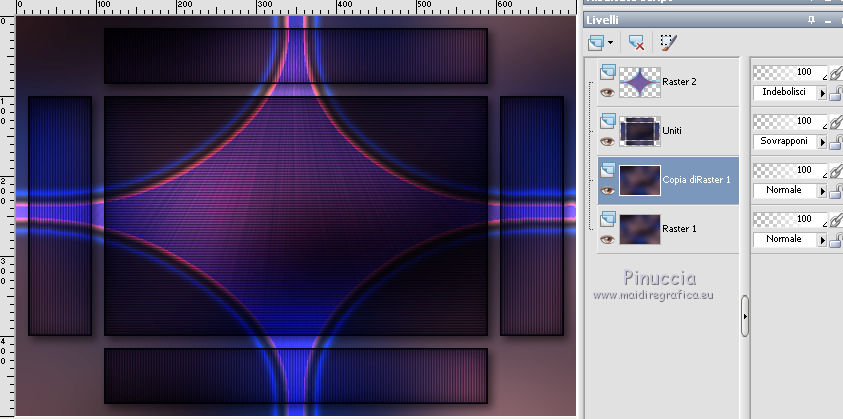Select the Raster 2 layer thumbnail
Image resolution: width=843 pixels, height=419 pixels.
point(640,82)
